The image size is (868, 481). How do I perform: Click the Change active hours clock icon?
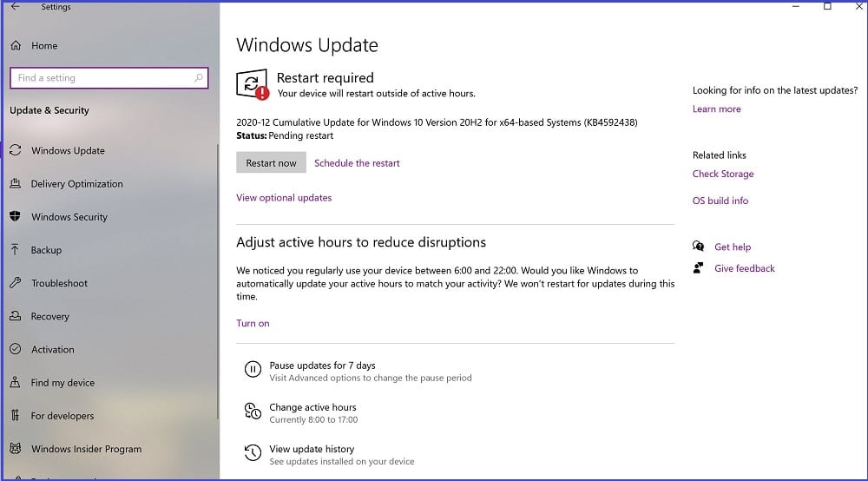coord(253,411)
